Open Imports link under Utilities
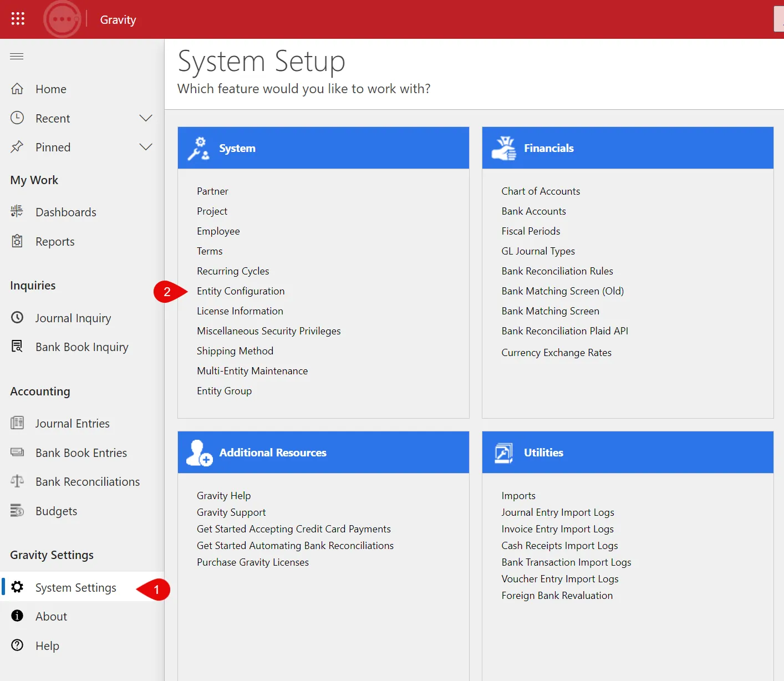The width and height of the screenshot is (784, 681). click(x=518, y=496)
